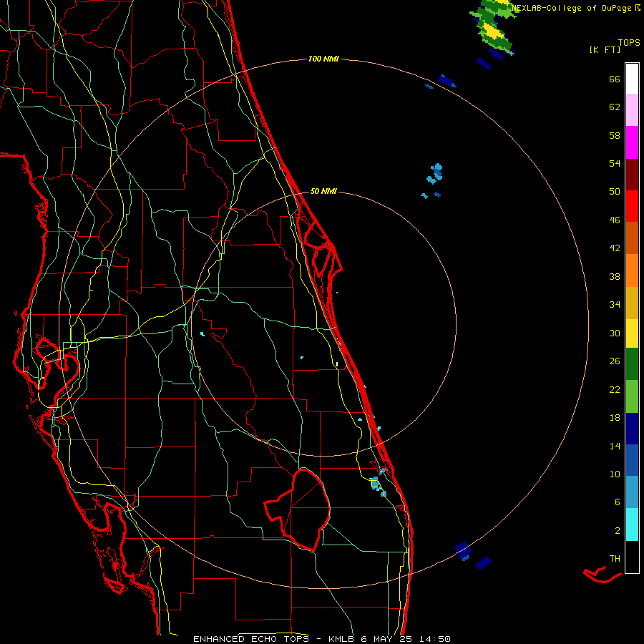Click the legend value "34"
Screen dimensions: 644x644
pyautogui.click(x=615, y=305)
